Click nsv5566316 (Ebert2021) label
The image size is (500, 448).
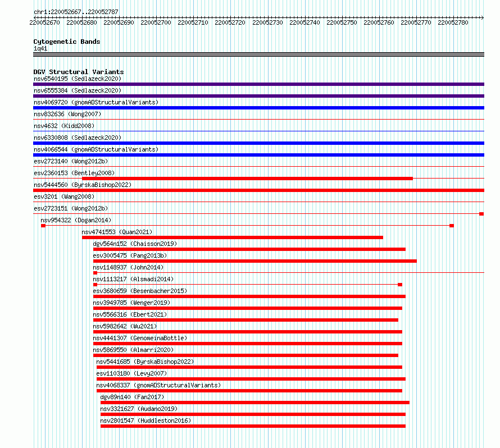pyautogui.click(x=130, y=314)
